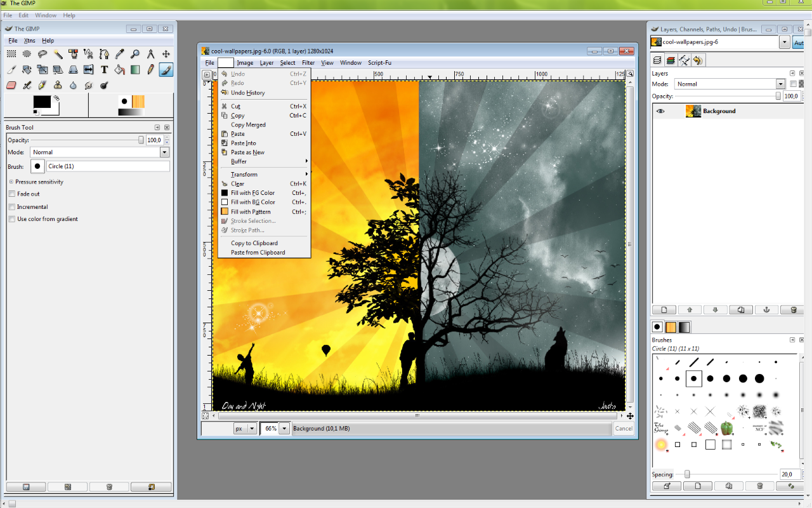The width and height of the screenshot is (812, 508).
Task: Select the Eraser tool
Action: pos(11,85)
